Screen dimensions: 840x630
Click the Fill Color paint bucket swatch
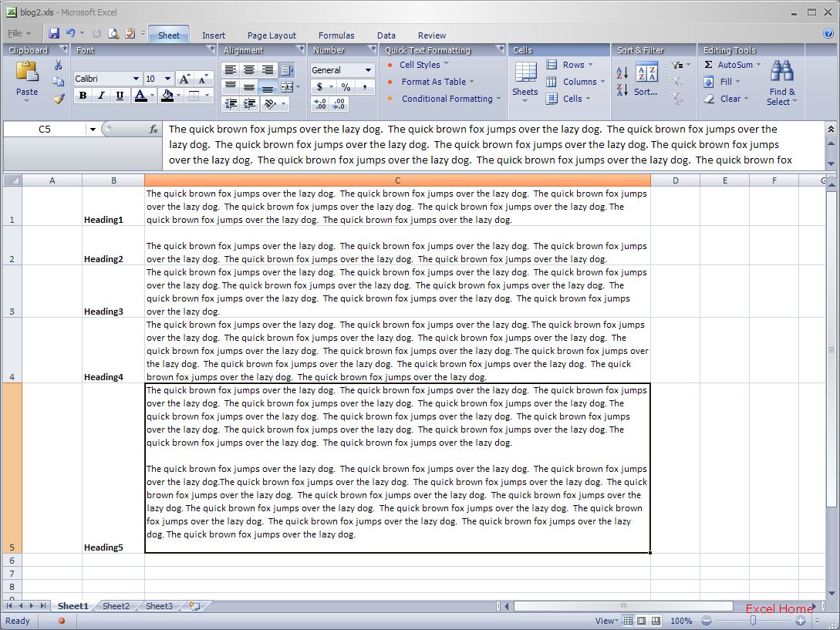tap(167, 96)
